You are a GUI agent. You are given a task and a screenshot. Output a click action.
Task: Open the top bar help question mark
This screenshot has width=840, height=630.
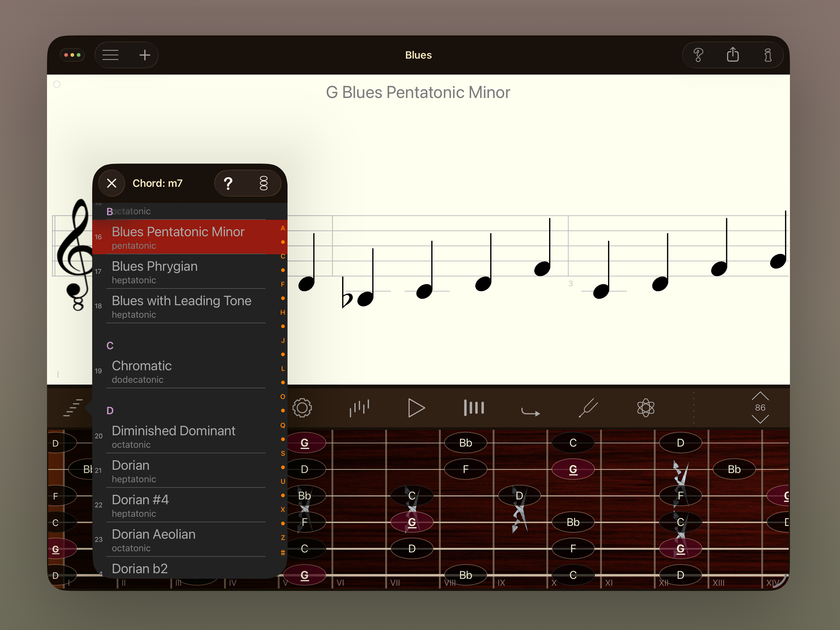[698, 55]
